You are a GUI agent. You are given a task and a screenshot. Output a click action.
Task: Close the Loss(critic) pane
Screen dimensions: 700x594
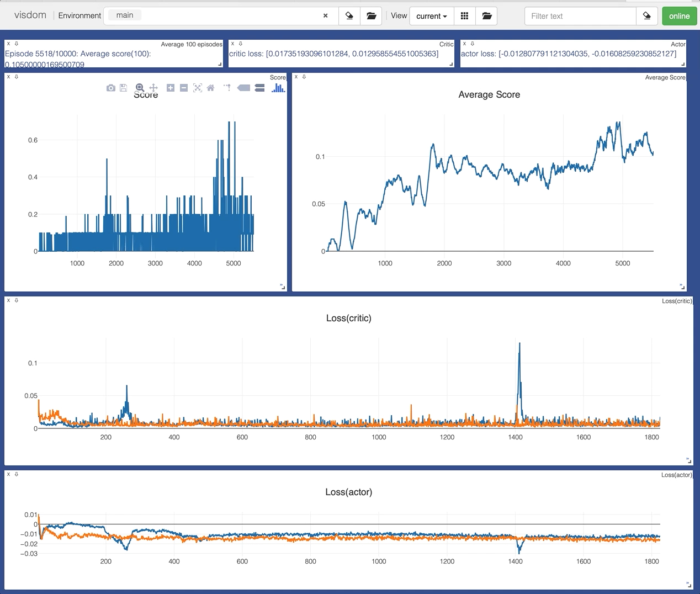8,300
